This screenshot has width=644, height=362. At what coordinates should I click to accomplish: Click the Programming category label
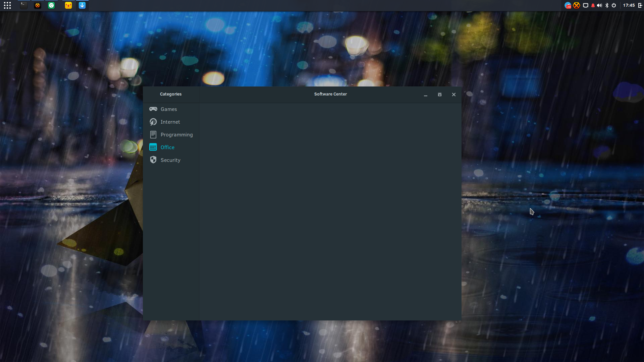[177, 135]
